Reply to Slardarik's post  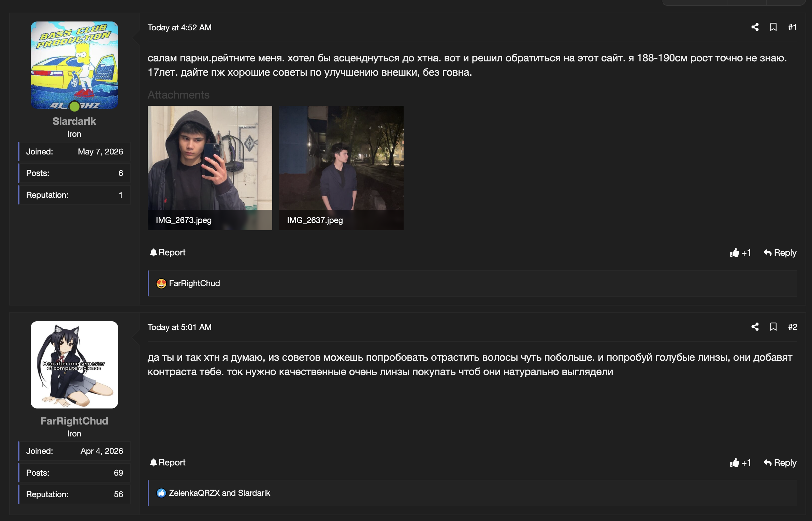(x=780, y=253)
